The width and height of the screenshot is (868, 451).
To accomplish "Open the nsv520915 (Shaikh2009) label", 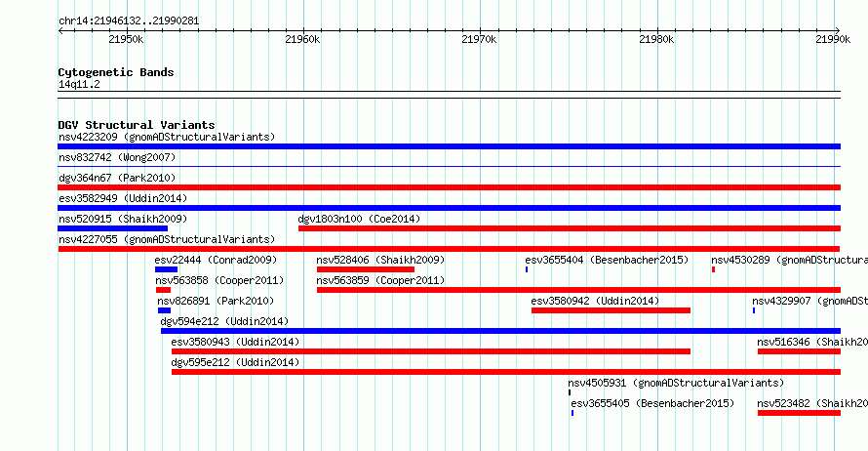I will click(x=123, y=219).
